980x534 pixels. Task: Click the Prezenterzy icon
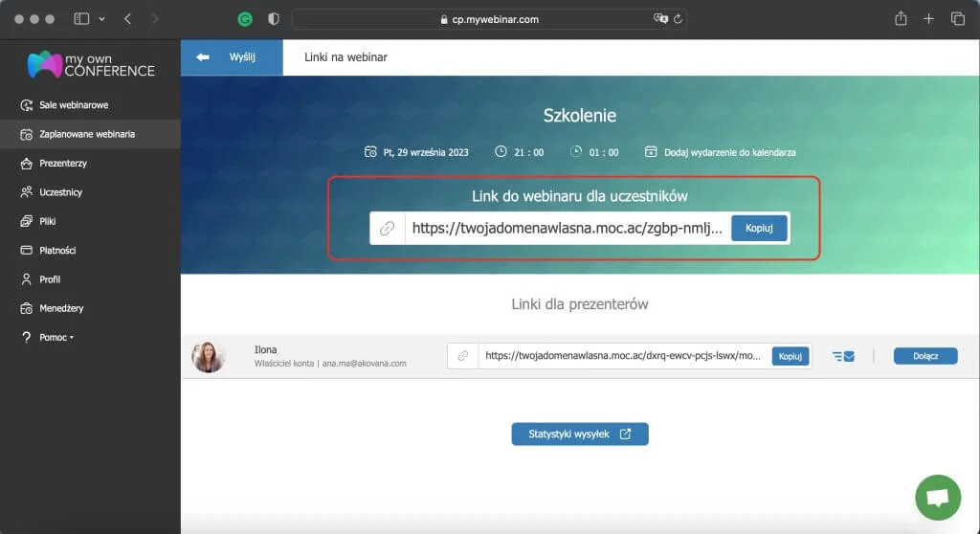point(26,164)
